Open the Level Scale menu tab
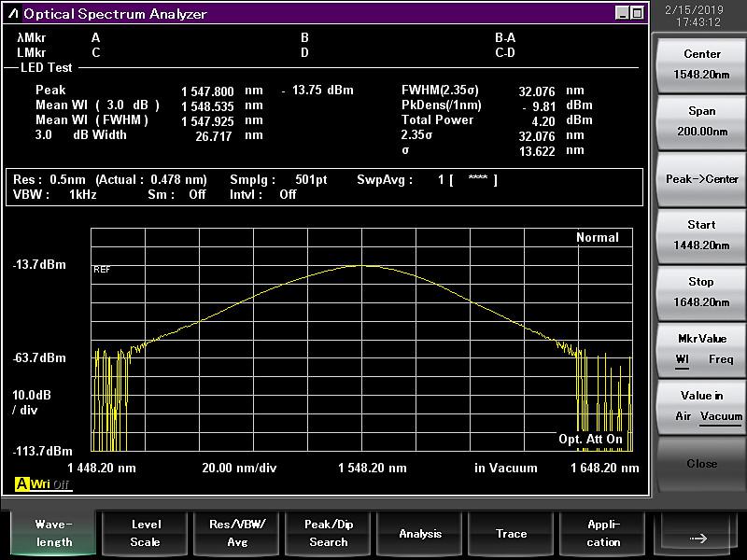Image resolution: width=747 pixels, height=560 pixels. [x=146, y=533]
